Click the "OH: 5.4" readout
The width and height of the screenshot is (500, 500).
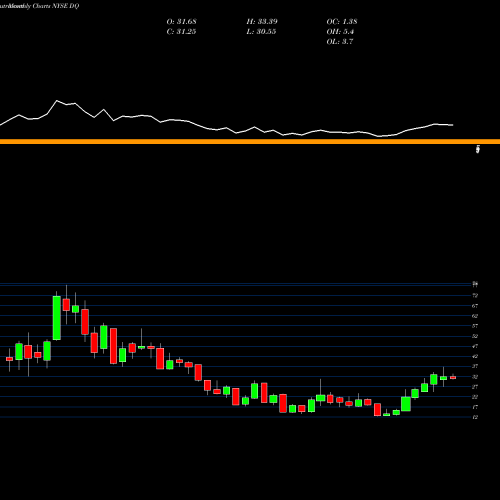[340, 32]
